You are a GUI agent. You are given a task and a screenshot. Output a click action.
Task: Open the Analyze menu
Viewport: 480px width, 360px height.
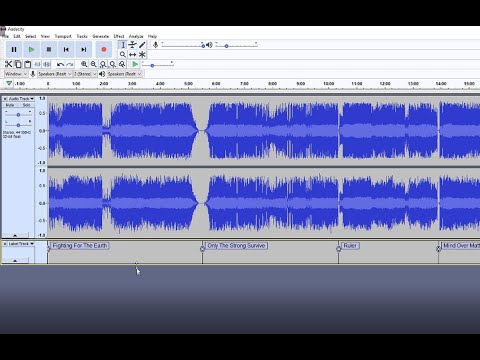(136, 36)
